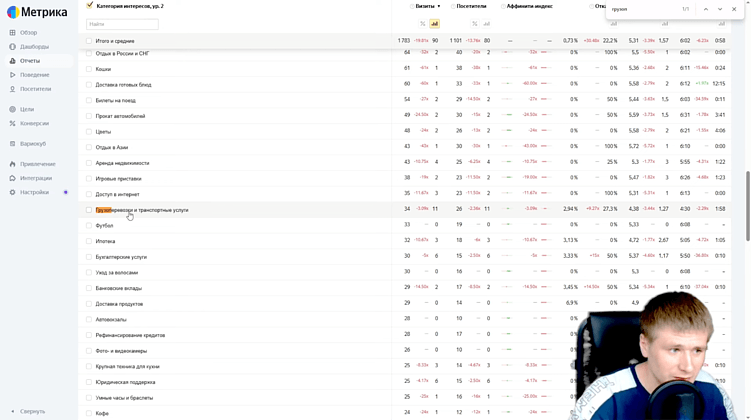Click the Кофе row label

102,413
